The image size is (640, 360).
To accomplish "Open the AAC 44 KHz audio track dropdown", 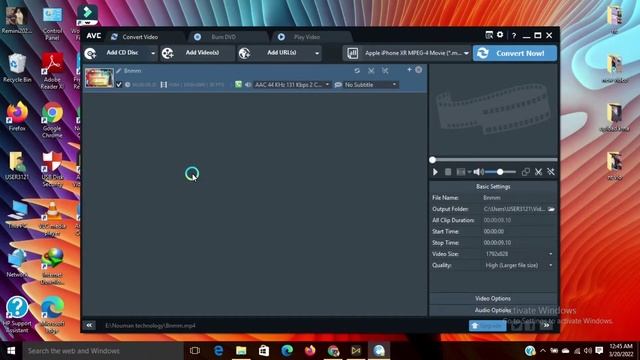I will pyautogui.click(x=291, y=84).
